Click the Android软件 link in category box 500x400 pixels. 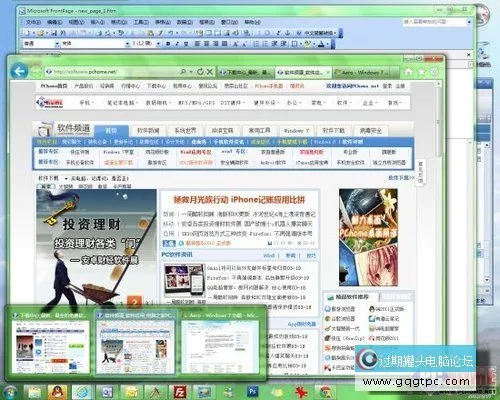point(273,163)
